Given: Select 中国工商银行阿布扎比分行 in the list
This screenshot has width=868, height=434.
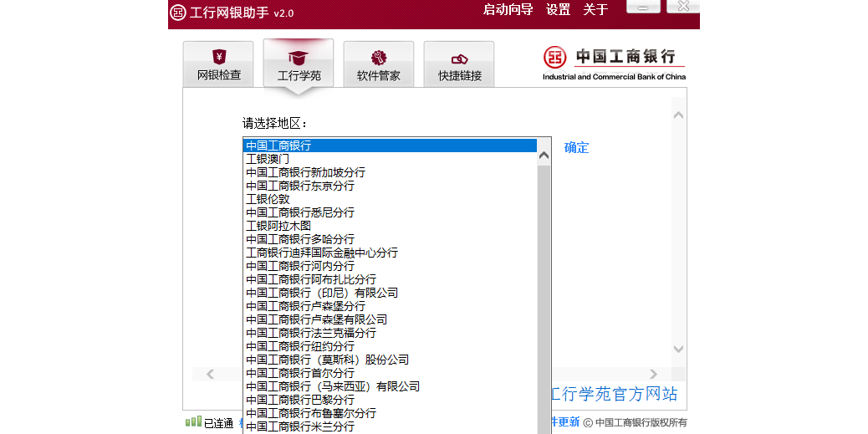Looking at the screenshot, I should [390, 279].
